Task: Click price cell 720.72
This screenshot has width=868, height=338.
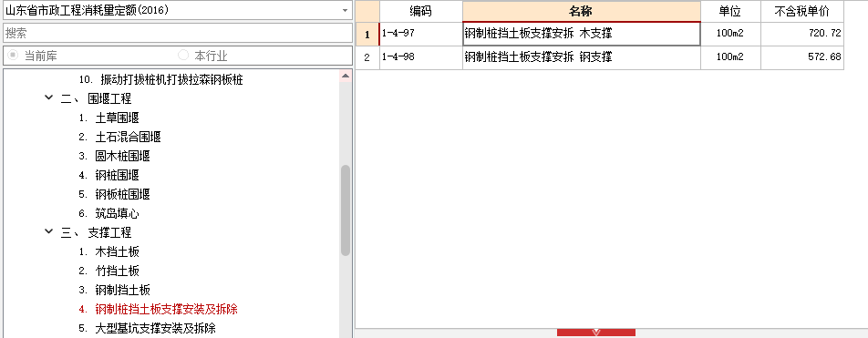Action: (x=802, y=34)
